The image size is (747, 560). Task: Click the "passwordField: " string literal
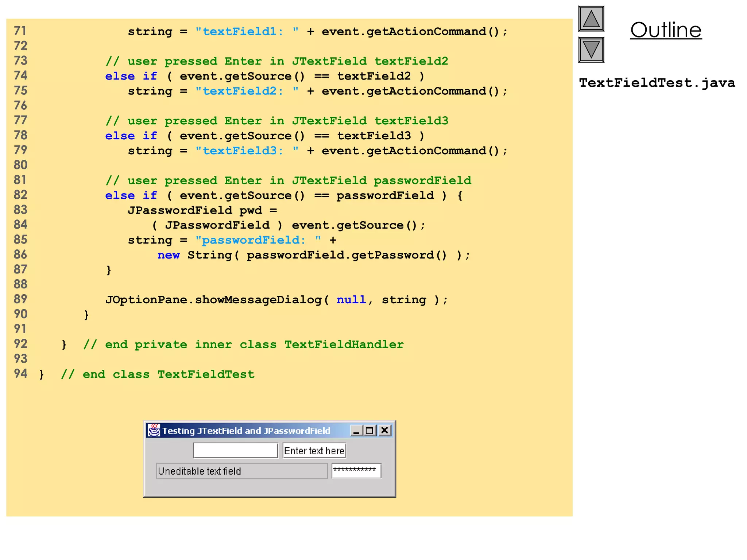point(258,240)
